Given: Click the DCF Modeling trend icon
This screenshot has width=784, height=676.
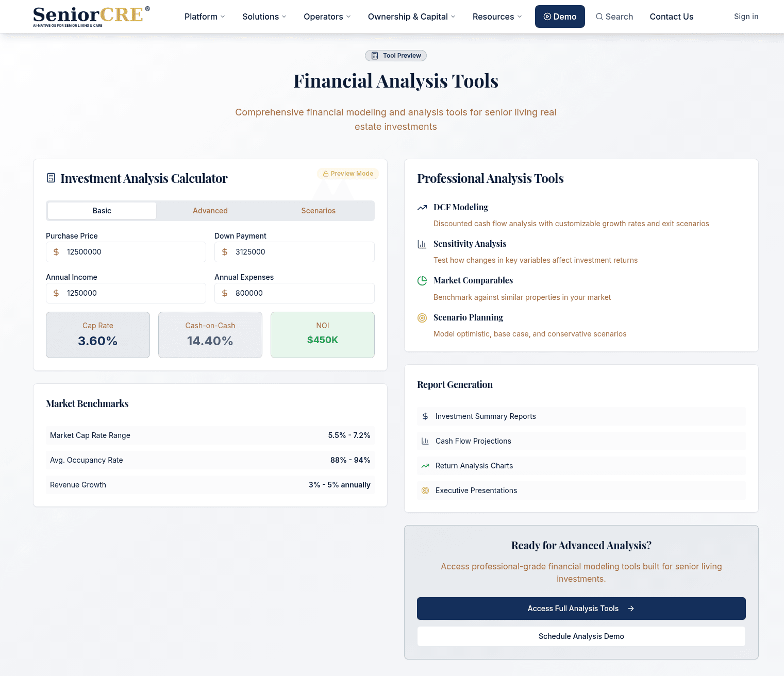Looking at the screenshot, I should pyautogui.click(x=422, y=207).
